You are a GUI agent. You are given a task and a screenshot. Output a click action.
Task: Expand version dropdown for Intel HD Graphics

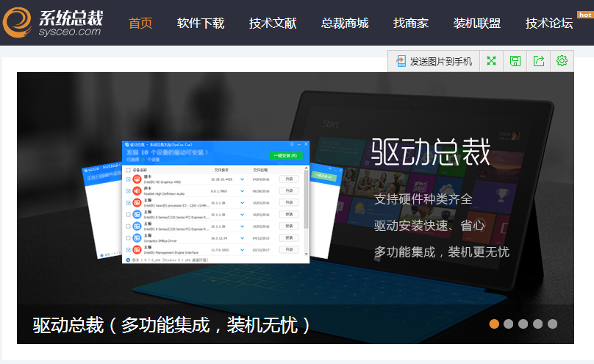(x=242, y=179)
